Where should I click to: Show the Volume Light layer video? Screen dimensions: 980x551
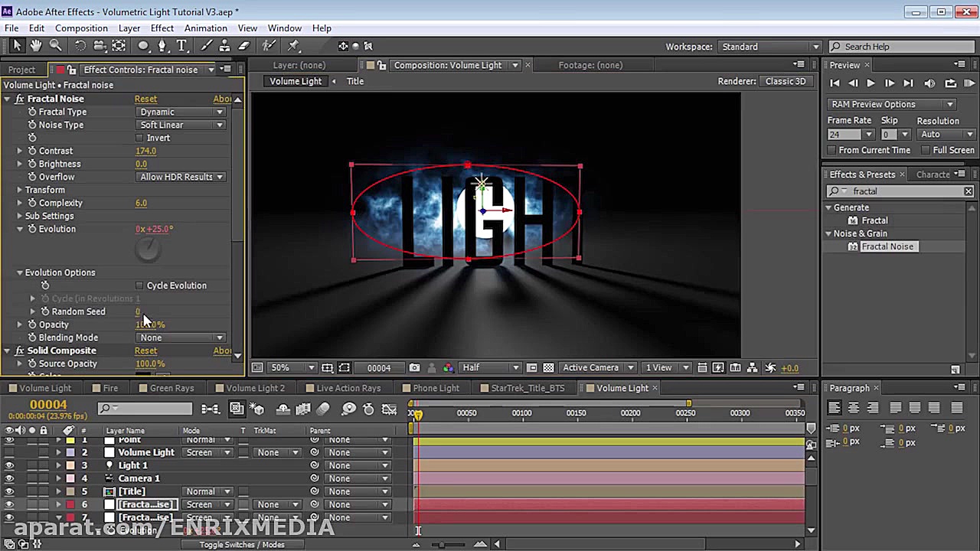[9, 452]
